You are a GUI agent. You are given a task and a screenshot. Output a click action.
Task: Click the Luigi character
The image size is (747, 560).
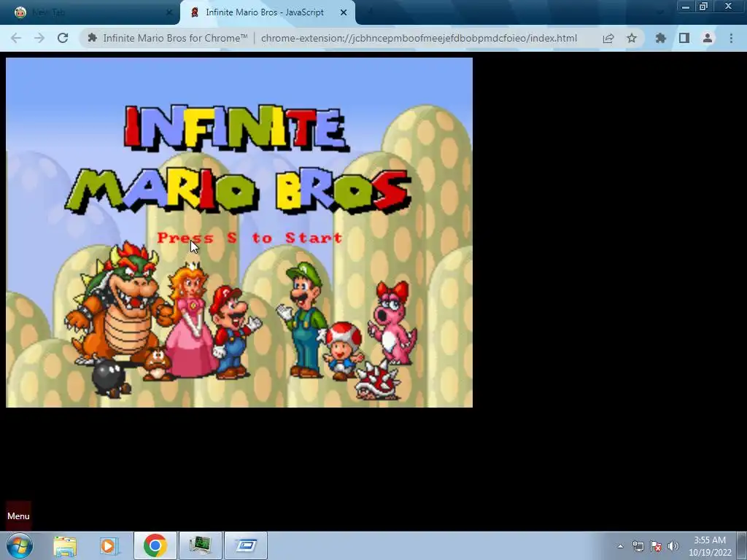303,319
